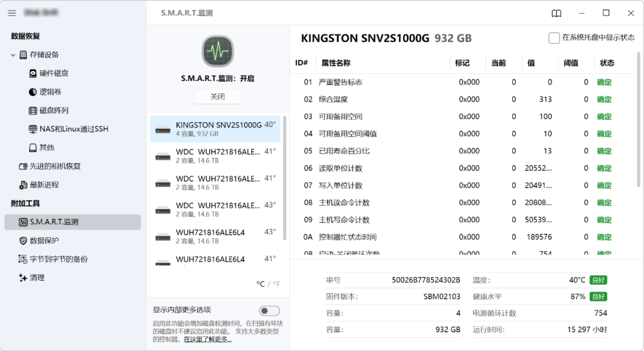Click the 其他 device icon
The height and width of the screenshot is (351, 644).
tap(33, 148)
